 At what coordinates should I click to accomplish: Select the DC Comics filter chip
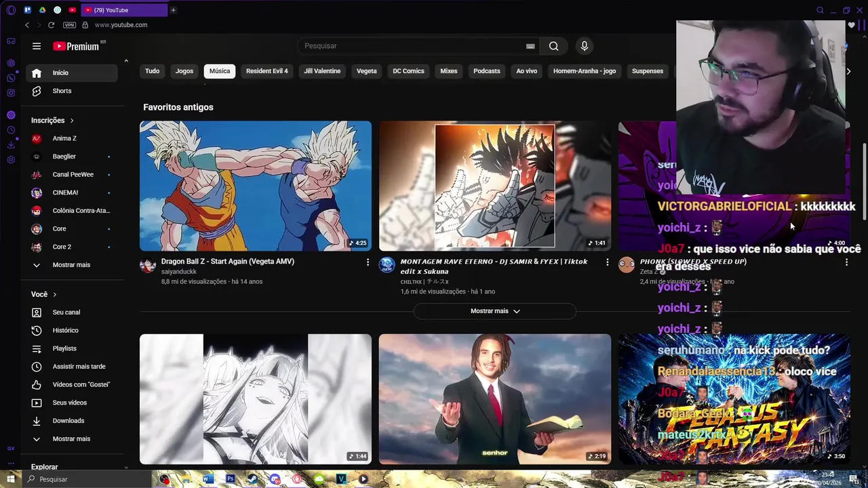click(x=409, y=71)
